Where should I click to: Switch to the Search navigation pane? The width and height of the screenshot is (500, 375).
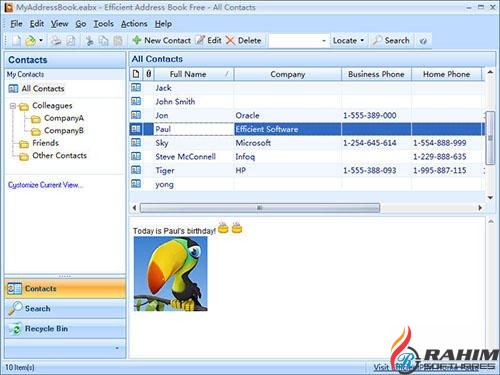click(65, 309)
